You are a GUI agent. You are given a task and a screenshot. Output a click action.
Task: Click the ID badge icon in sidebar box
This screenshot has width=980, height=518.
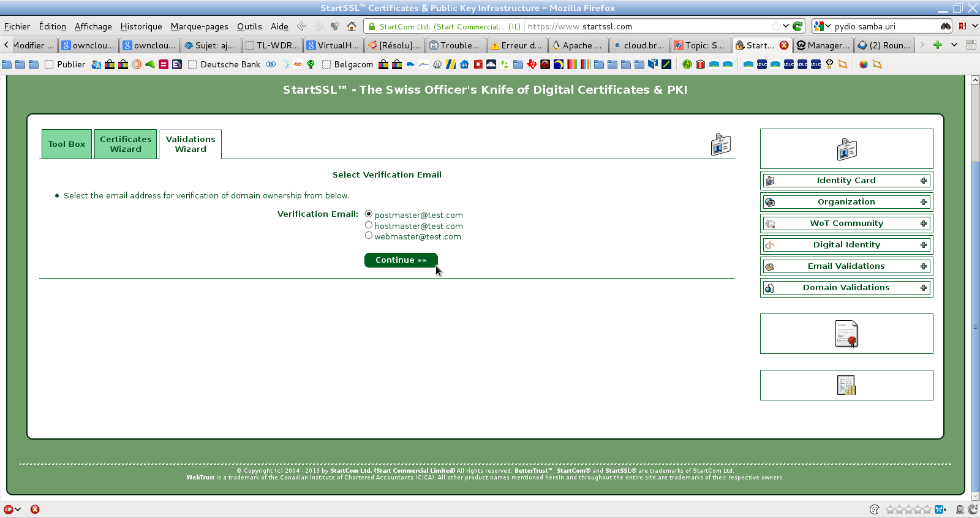(x=846, y=149)
